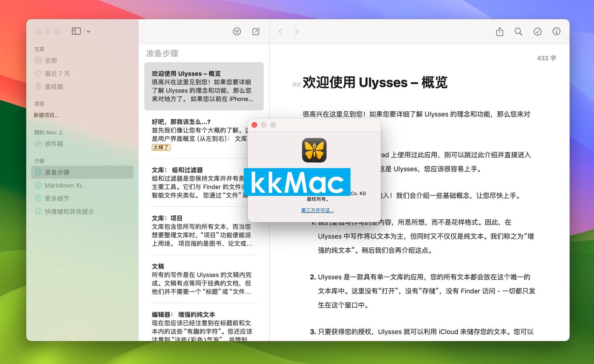594x364 pixels.
Task: Open the share/export icon
Action: [500, 31]
